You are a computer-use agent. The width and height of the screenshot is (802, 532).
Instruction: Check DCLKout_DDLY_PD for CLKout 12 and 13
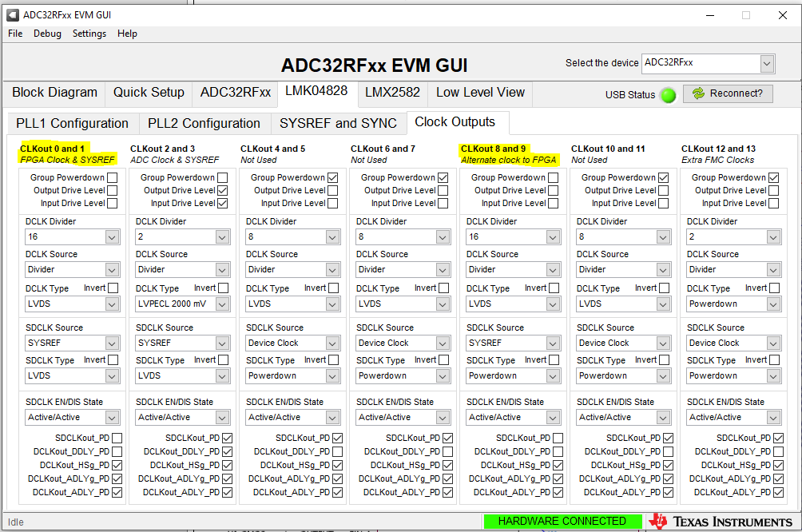779,451
